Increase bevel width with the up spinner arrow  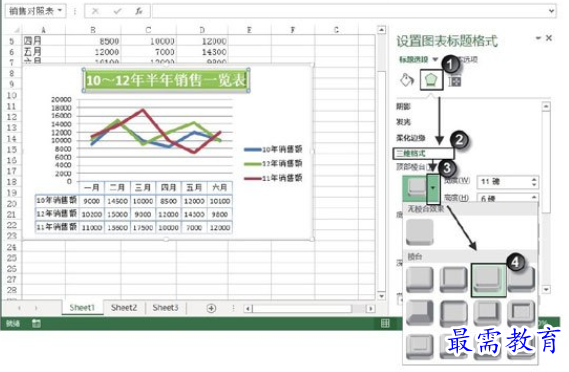[x=534, y=179]
